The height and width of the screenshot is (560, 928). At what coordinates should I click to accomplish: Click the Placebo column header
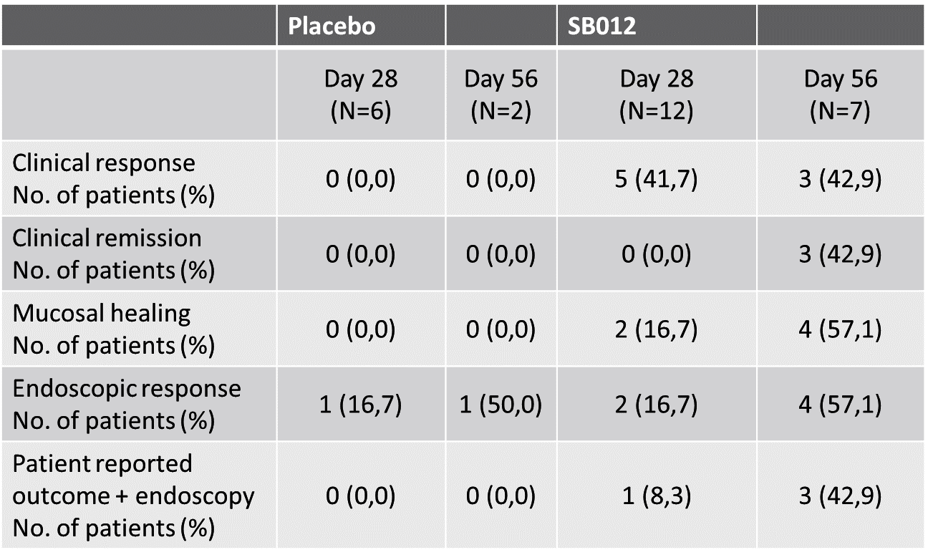(x=331, y=26)
